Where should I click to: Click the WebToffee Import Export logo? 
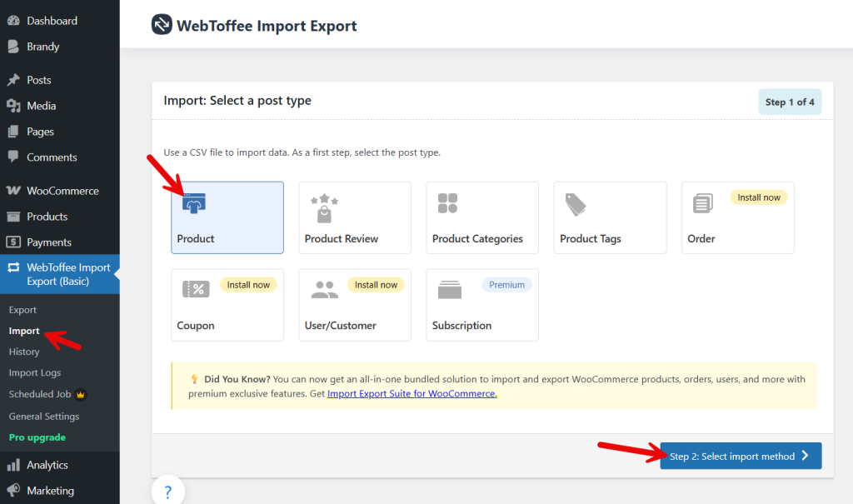(x=160, y=24)
